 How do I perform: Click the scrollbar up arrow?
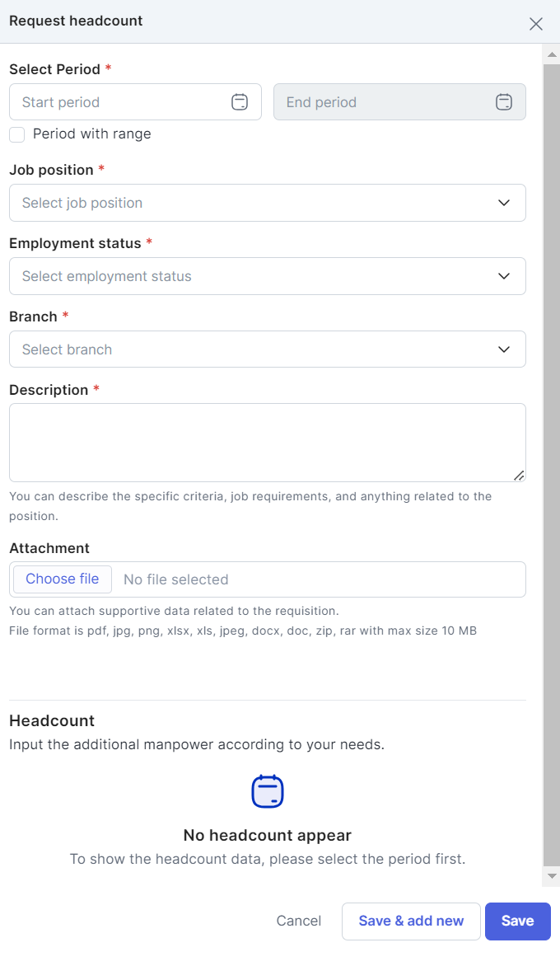point(552,54)
